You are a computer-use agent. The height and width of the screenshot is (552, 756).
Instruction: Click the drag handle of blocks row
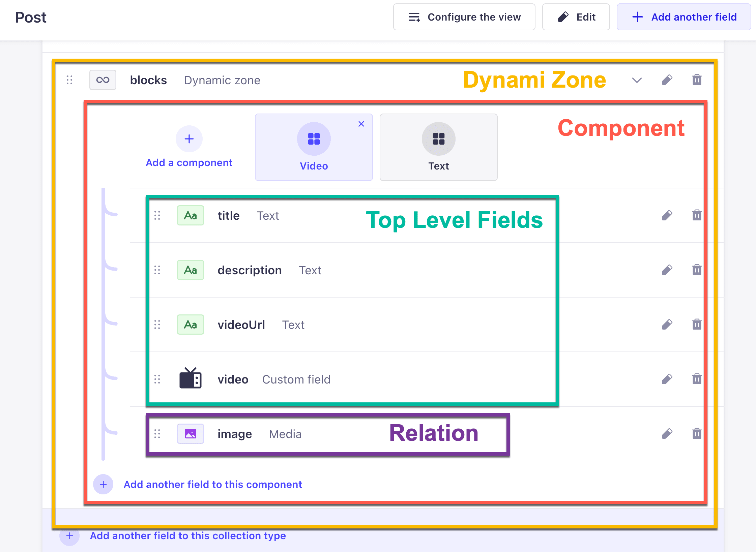(69, 80)
